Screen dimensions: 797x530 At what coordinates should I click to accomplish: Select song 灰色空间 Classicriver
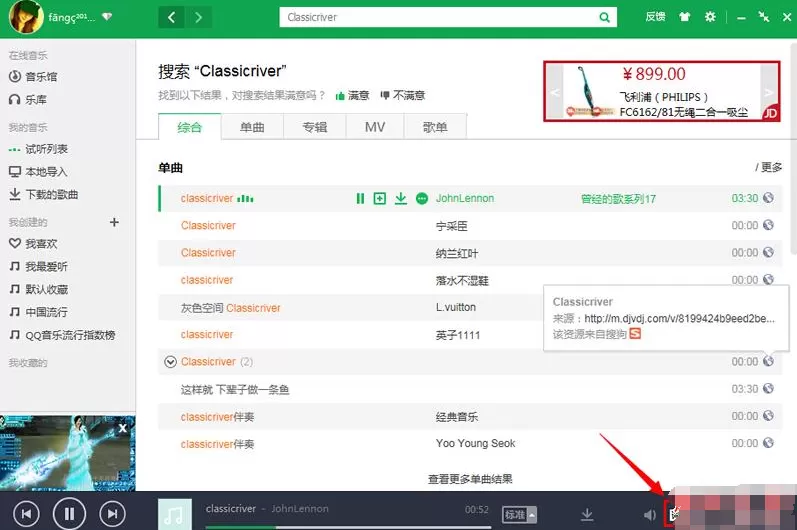pos(231,308)
